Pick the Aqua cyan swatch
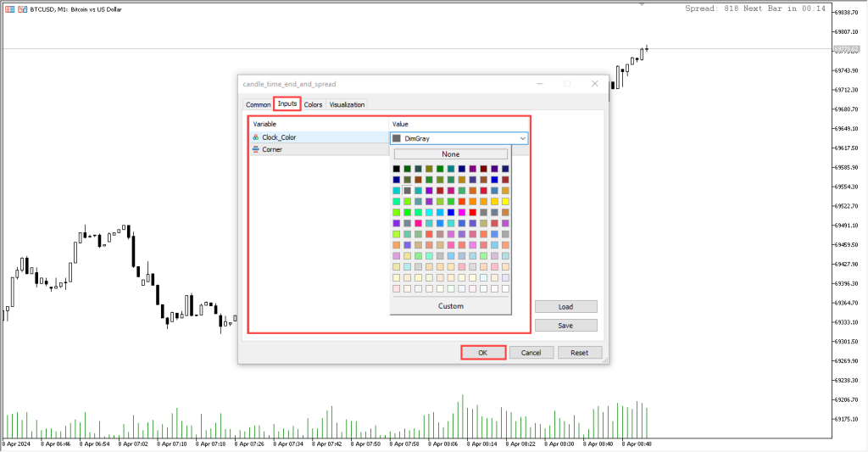The width and height of the screenshot is (868, 452). click(429, 212)
